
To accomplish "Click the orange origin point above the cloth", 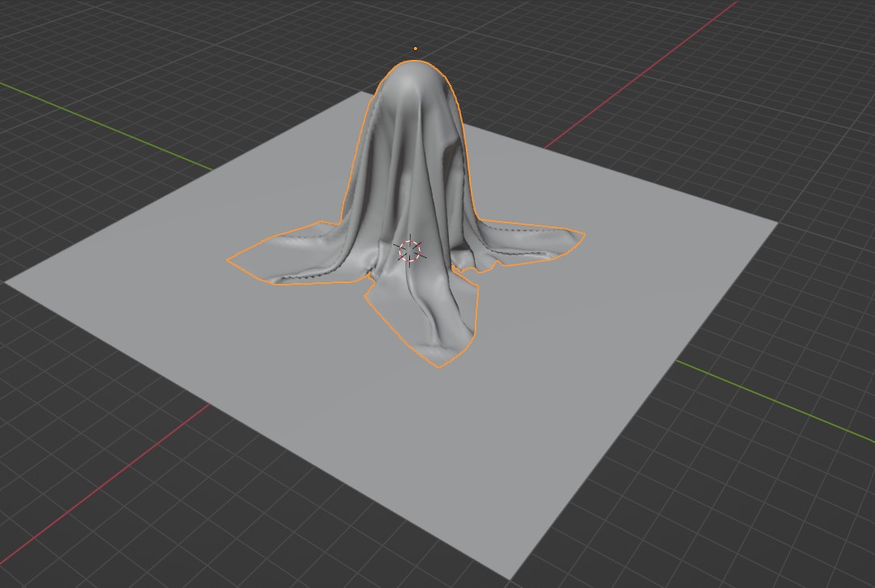I will (x=415, y=49).
